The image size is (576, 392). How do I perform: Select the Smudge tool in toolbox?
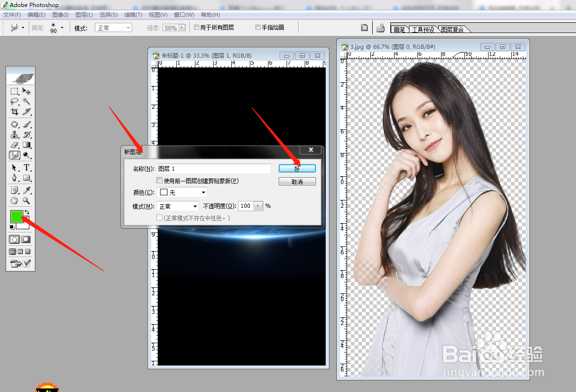click(x=14, y=155)
